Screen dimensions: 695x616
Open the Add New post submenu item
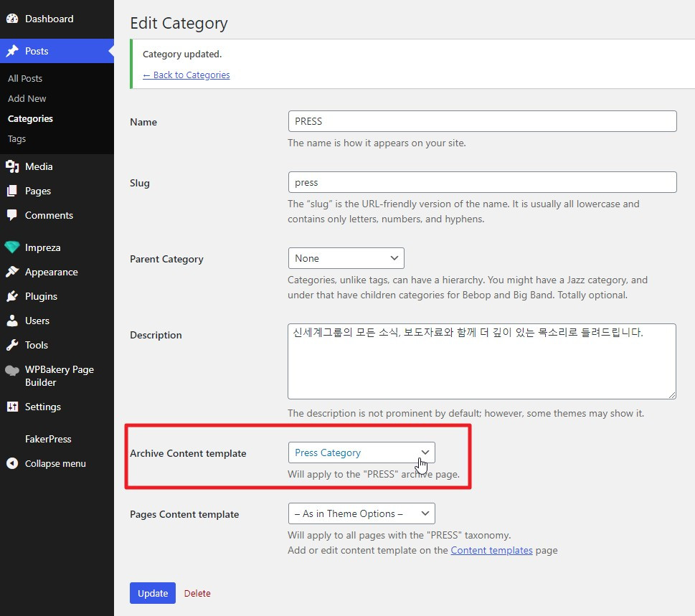[27, 98]
